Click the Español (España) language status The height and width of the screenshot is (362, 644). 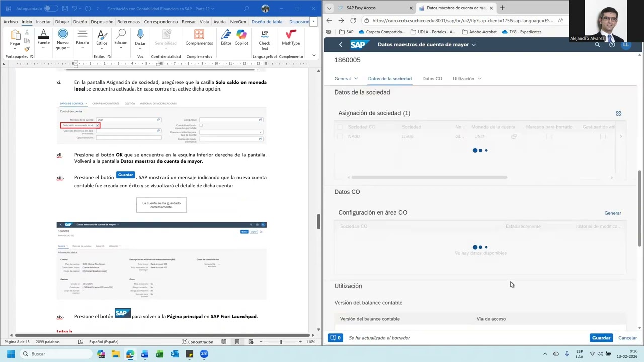[x=104, y=342]
